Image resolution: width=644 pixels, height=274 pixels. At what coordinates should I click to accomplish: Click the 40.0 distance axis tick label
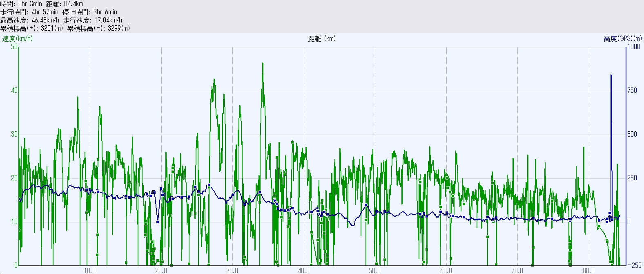coord(303,270)
